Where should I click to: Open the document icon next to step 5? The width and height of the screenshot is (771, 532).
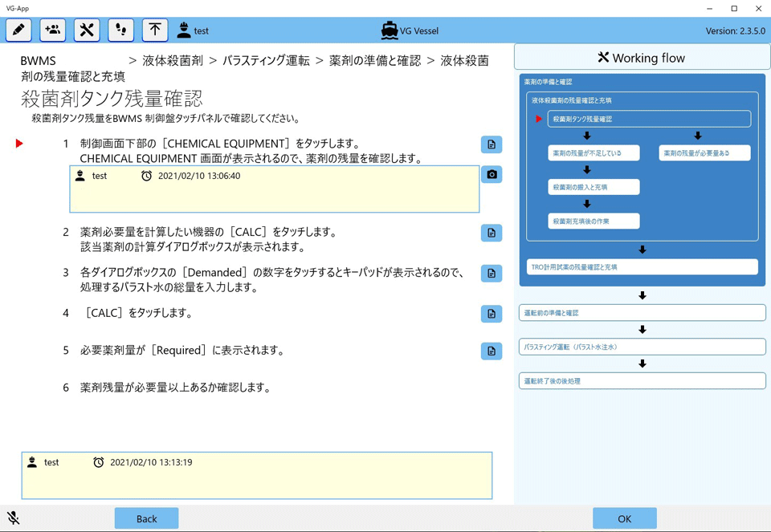[491, 351]
